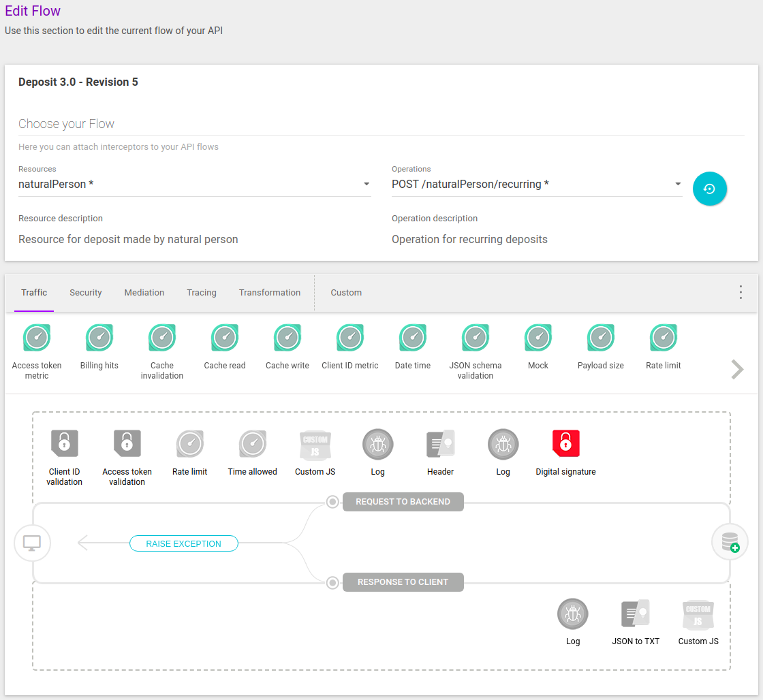Open the Transformation tab
This screenshot has height=700, width=763.
tap(269, 292)
